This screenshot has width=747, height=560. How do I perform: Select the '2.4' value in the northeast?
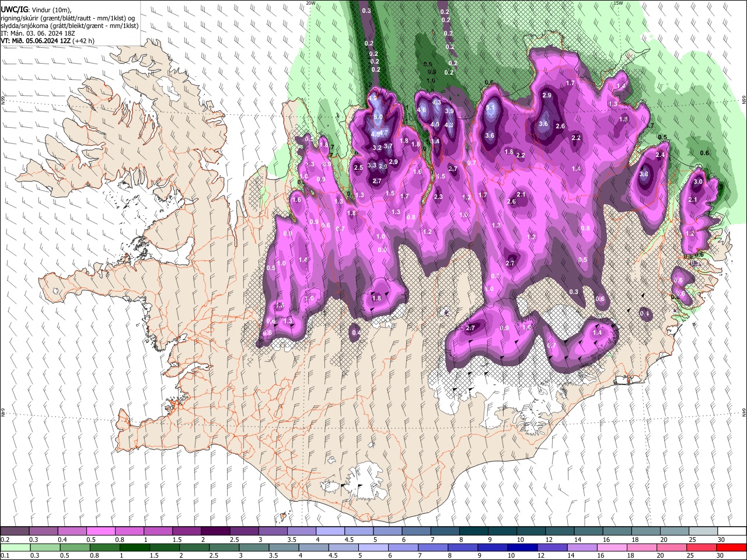660,155
